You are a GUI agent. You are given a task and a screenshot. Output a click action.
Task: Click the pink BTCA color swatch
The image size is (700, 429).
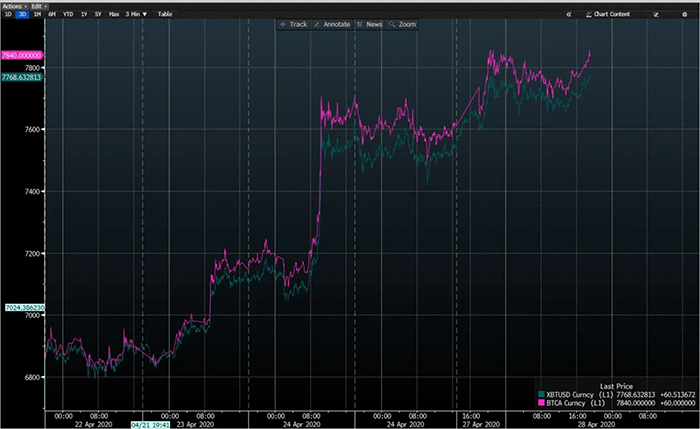(539, 405)
